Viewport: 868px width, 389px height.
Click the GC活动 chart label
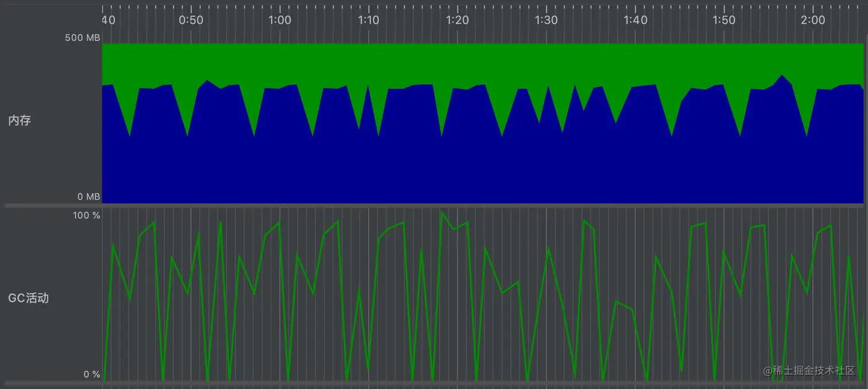click(28, 298)
